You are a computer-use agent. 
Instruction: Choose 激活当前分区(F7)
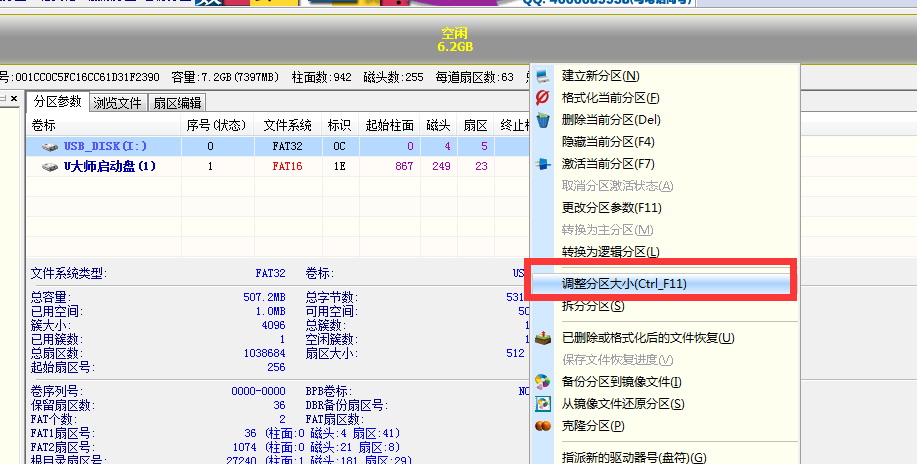(x=608, y=164)
